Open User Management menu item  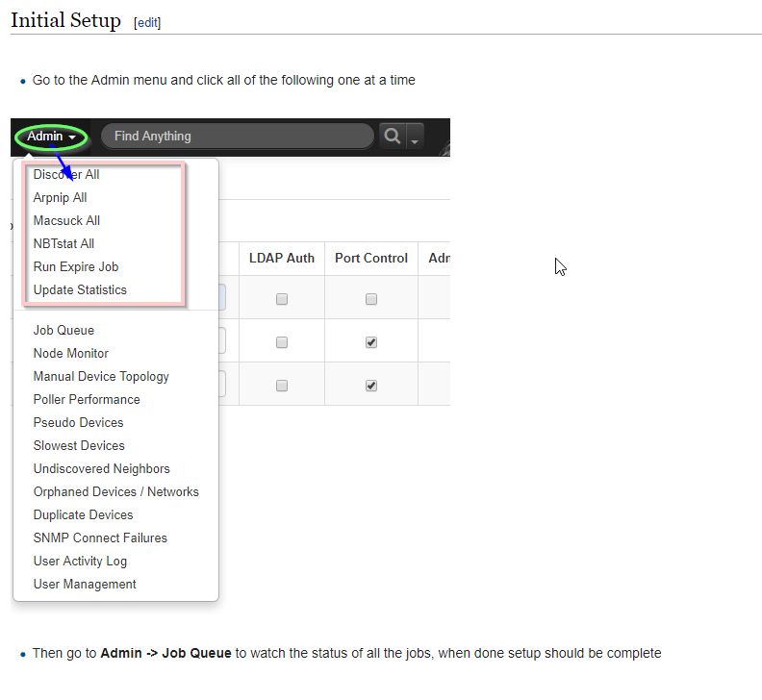(x=85, y=584)
